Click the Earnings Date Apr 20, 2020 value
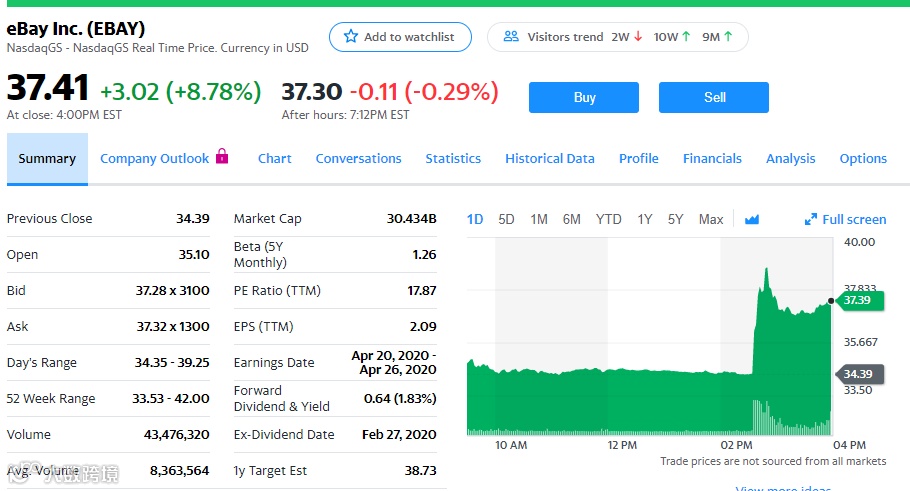910x491 pixels. click(394, 362)
